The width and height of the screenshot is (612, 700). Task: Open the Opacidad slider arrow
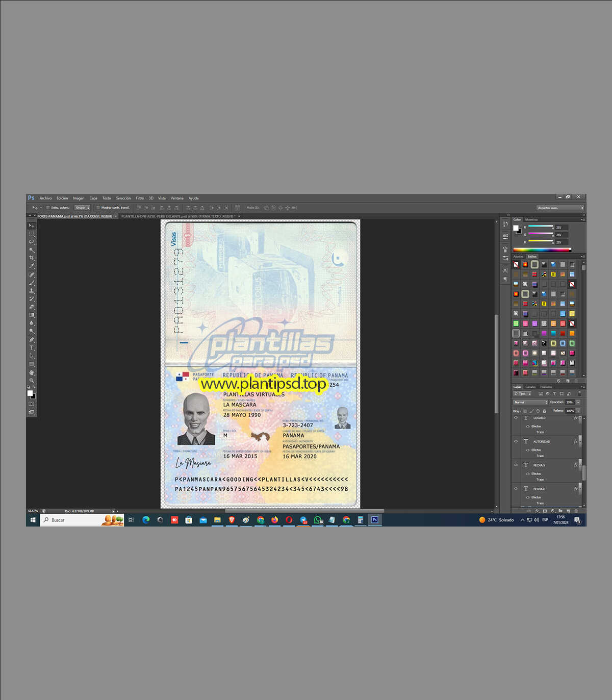click(578, 402)
